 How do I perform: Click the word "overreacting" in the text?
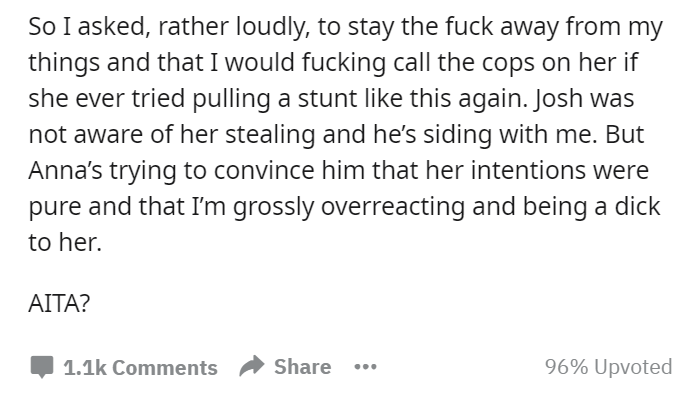coord(393,206)
